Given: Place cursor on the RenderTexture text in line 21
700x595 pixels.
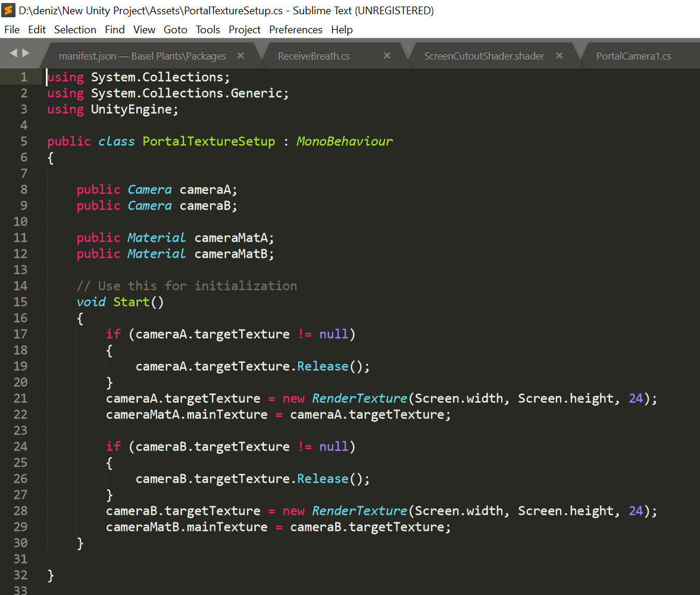Looking at the screenshot, I should pyautogui.click(x=360, y=399).
